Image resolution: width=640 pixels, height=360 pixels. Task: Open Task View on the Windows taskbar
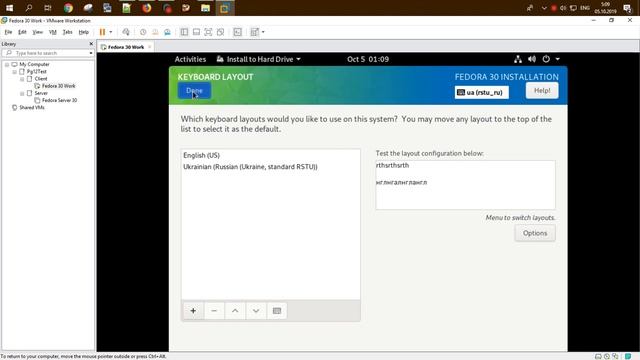(x=48, y=8)
